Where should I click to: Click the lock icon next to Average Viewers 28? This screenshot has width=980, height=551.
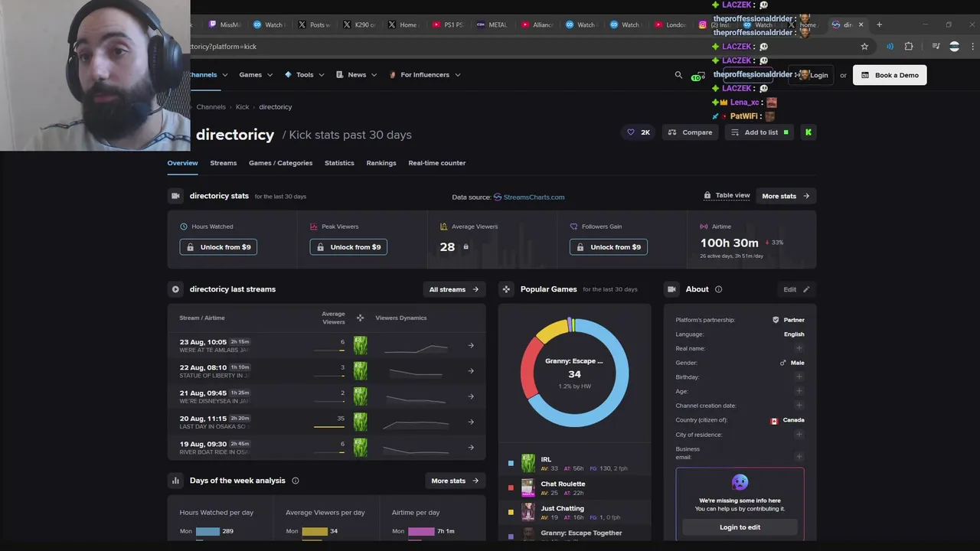coord(465,246)
